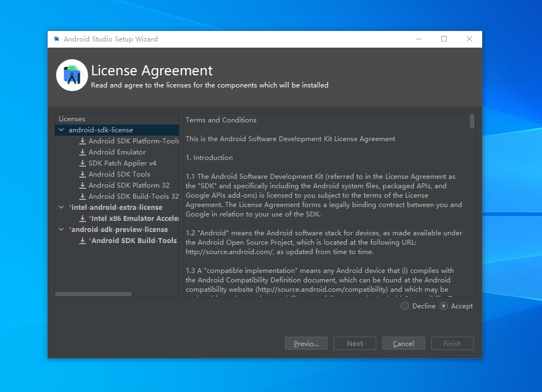Viewport: 542px width, 392px height.
Task: Collapse the android-sdk-preview-license node
Action: (61, 229)
